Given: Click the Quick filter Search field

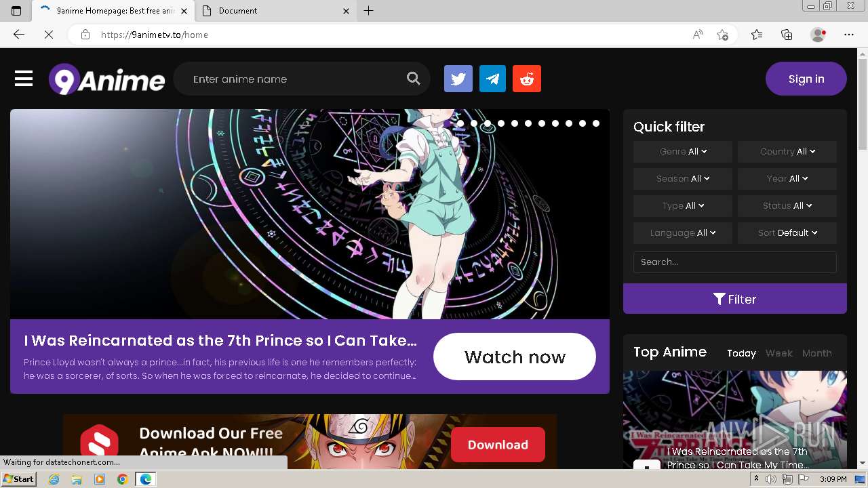Looking at the screenshot, I should [735, 262].
